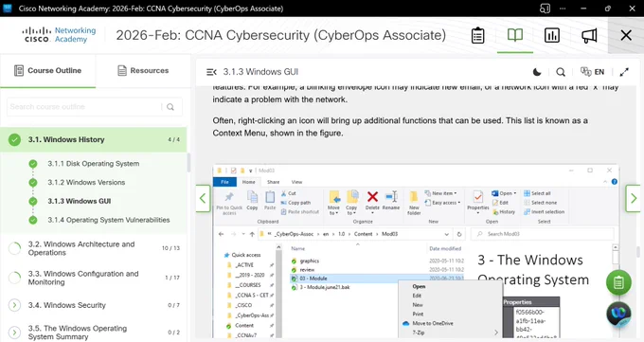
Task: Open content search magnifier icon
Action: [561, 72]
